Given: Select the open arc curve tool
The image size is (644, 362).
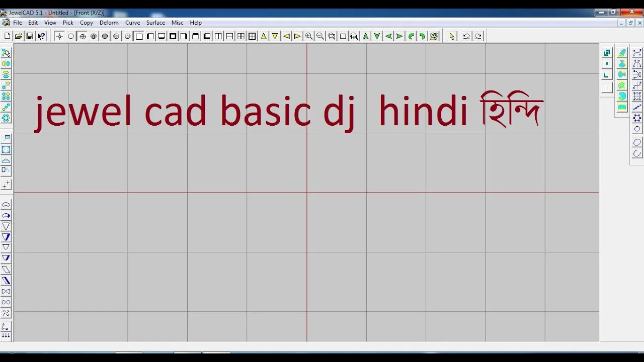Looking at the screenshot, I should pyautogui.click(x=637, y=153).
